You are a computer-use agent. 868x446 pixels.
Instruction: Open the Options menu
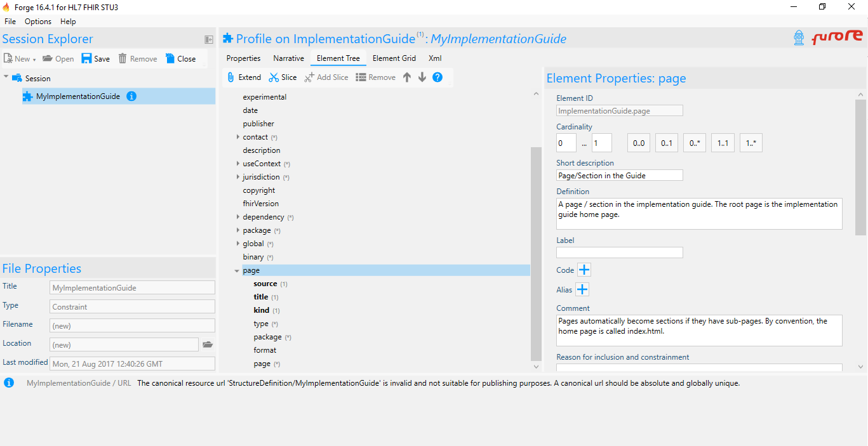[38, 22]
